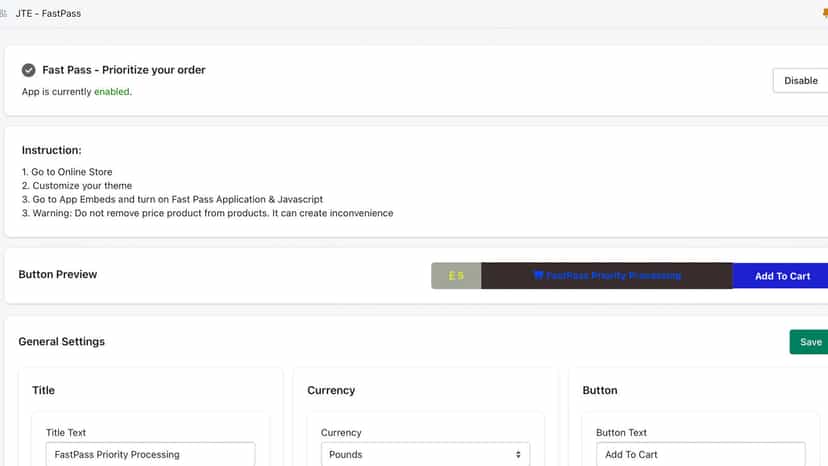Viewport: 828px width, 466px height.
Task: Click the blue Add To Cart preview button
Action: 780,276
